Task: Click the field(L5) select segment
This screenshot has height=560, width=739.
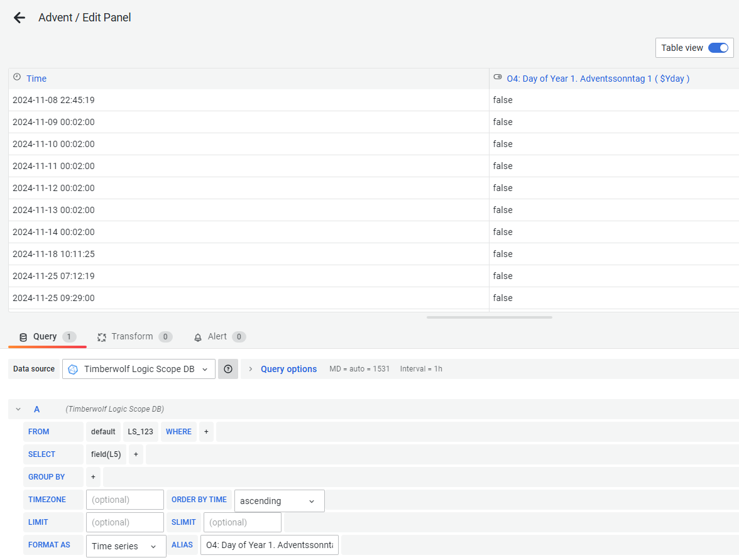Action: 106,454
